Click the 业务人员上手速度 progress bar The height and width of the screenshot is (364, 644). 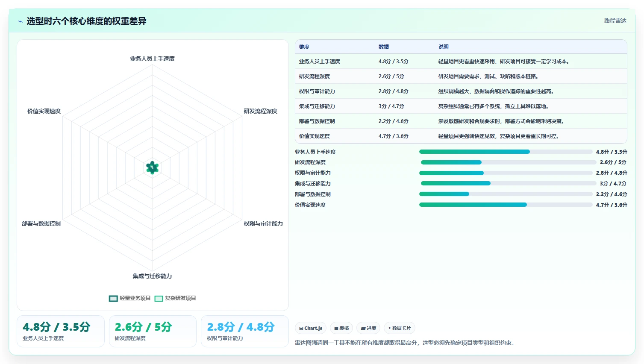(x=506, y=152)
